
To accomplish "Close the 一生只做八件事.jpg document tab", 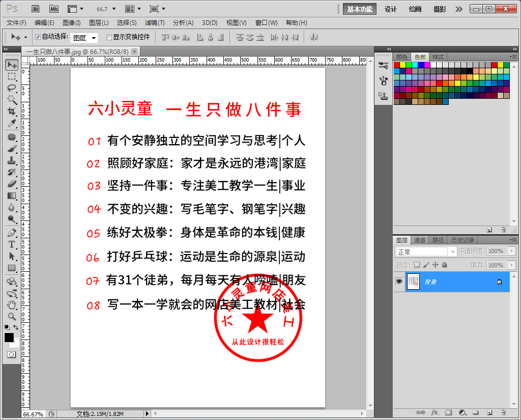I will (134, 51).
